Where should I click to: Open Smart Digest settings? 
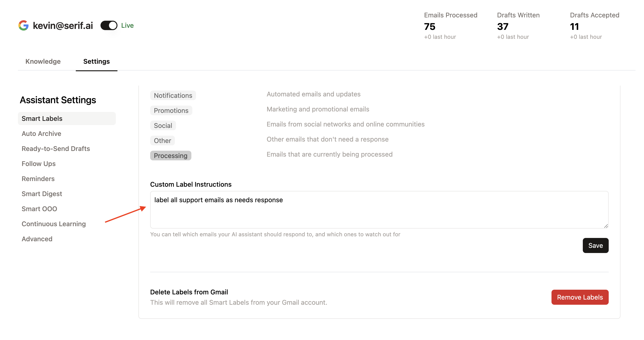coord(42,194)
